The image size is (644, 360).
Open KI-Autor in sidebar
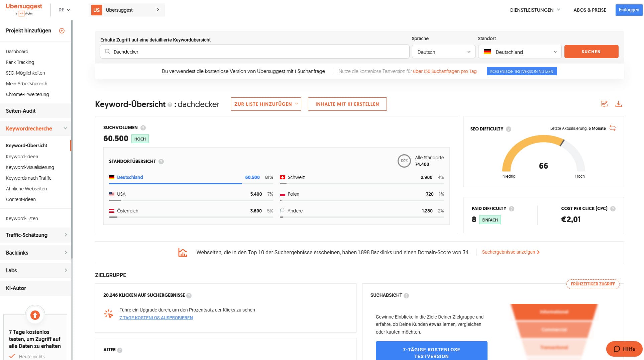pos(36,288)
